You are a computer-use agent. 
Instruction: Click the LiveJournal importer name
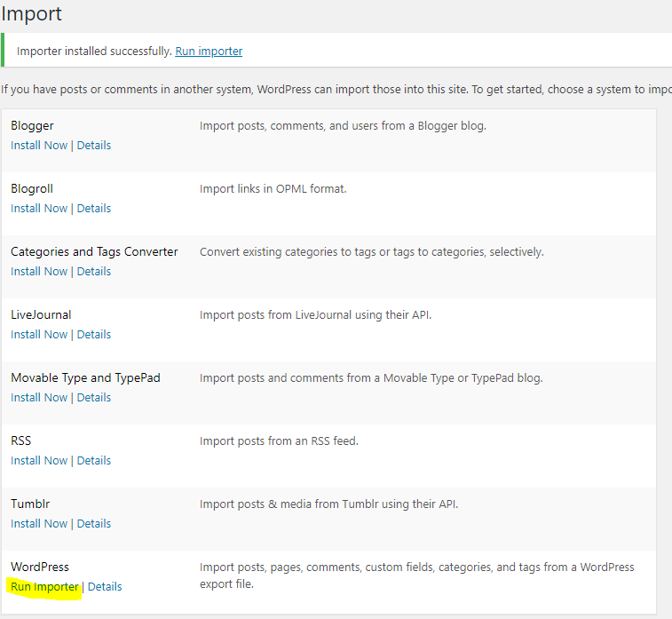41,314
